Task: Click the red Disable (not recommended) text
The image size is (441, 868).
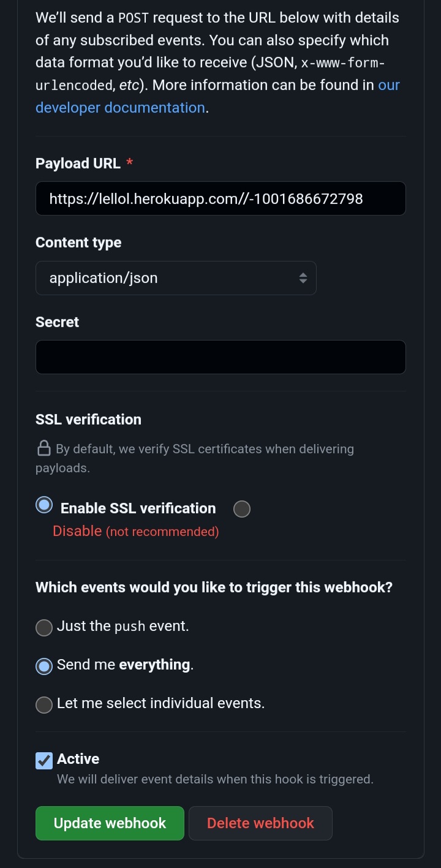Action: (x=135, y=531)
